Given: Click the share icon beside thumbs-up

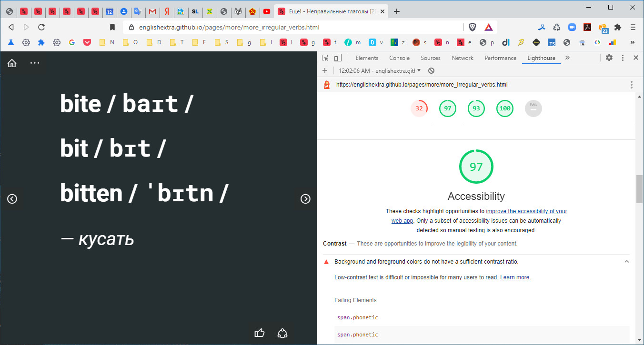Looking at the screenshot, I should tap(282, 333).
